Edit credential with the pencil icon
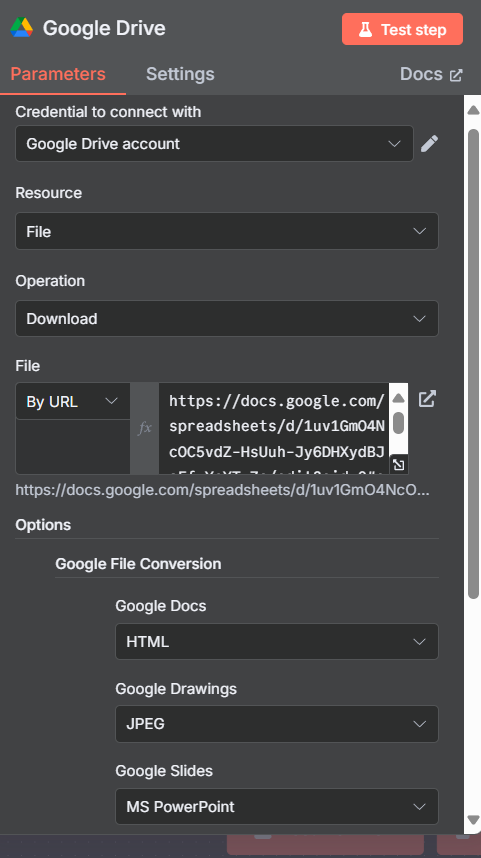The width and height of the screenshot is (481, 858). tap(430, 144)
